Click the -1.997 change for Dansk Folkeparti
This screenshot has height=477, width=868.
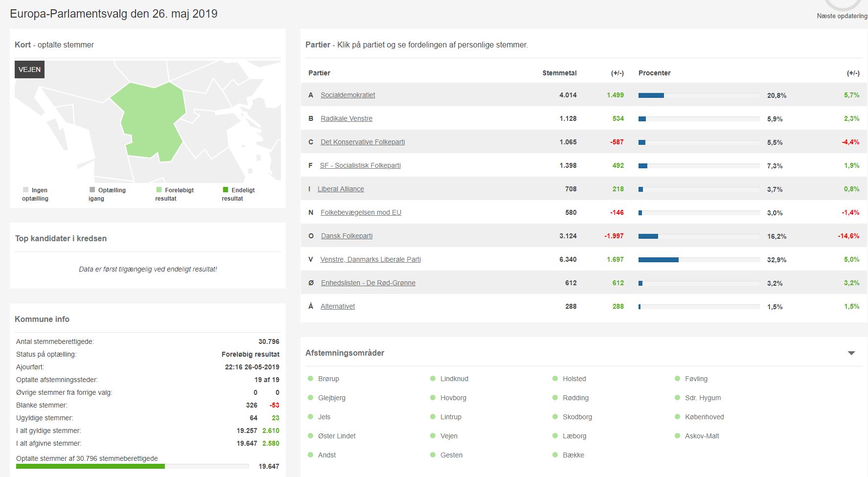coord(614,236)
